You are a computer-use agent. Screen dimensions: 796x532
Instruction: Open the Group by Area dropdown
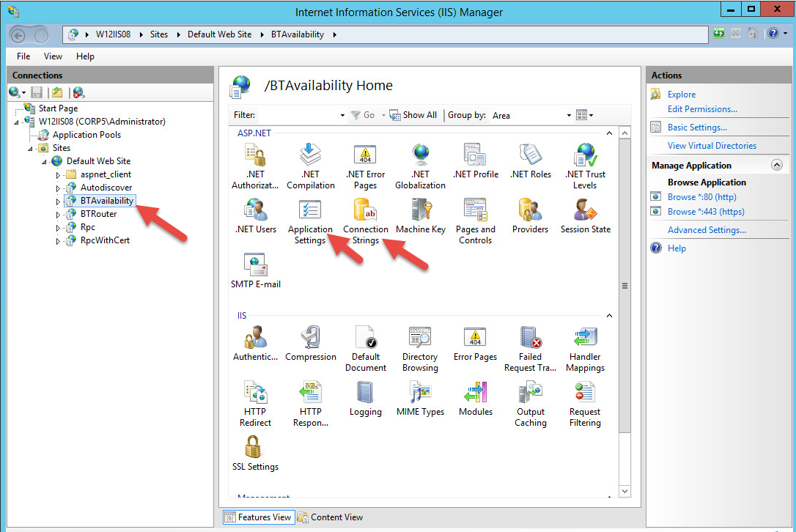pos(569,115)
